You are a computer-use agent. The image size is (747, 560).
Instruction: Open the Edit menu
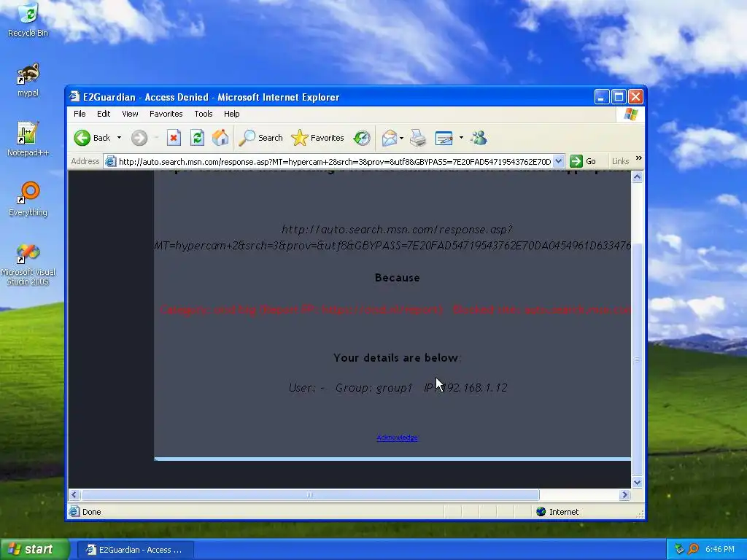(104, 114)
